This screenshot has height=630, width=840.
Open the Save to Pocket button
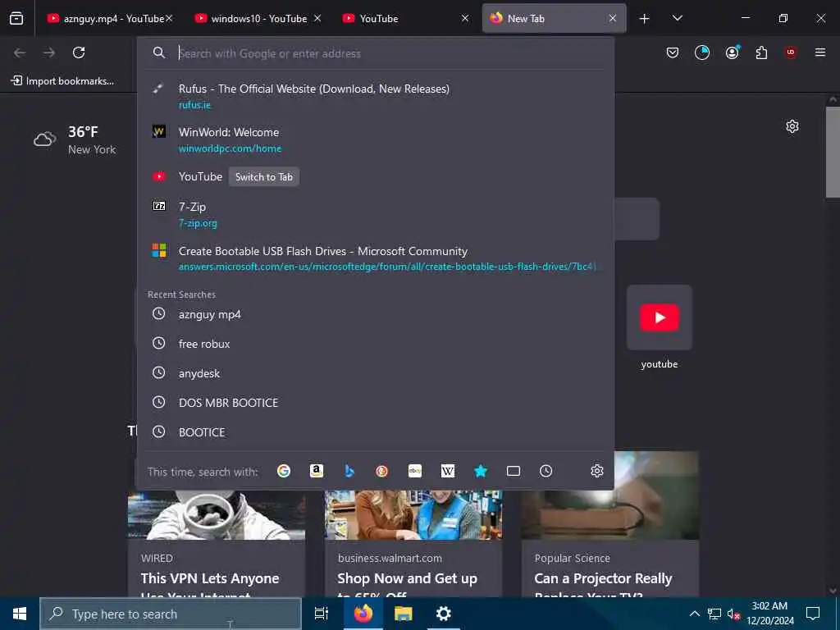tap(673, 52)
